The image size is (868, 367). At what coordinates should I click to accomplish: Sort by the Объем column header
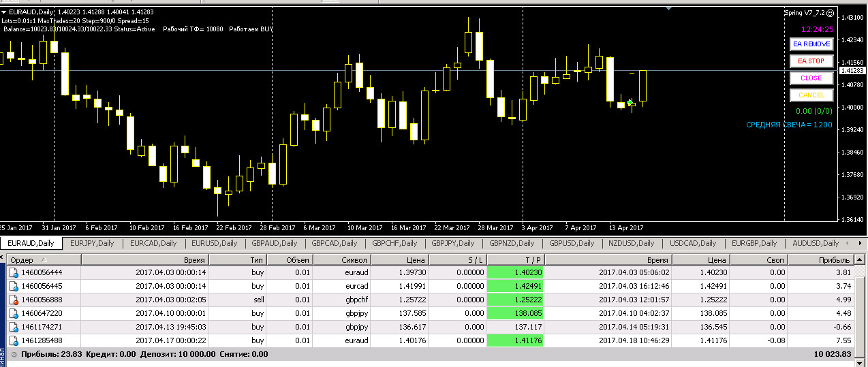290,260
